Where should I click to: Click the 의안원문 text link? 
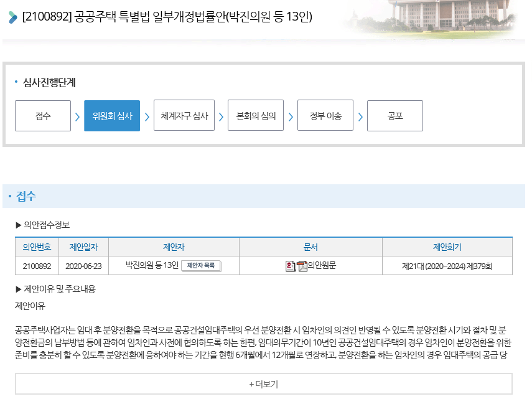(x=322, y=266)
